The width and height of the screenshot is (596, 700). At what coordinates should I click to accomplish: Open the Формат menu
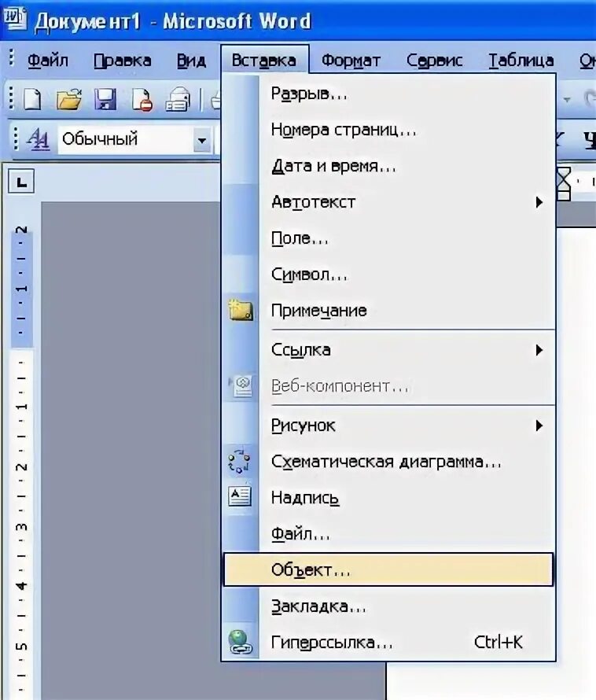pos(351,61)
